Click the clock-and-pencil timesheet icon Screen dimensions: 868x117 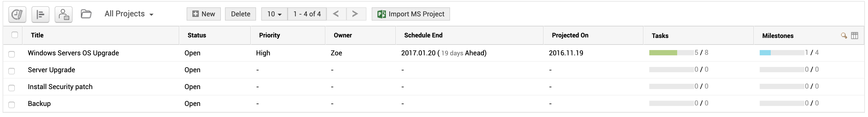coord(17,14)
